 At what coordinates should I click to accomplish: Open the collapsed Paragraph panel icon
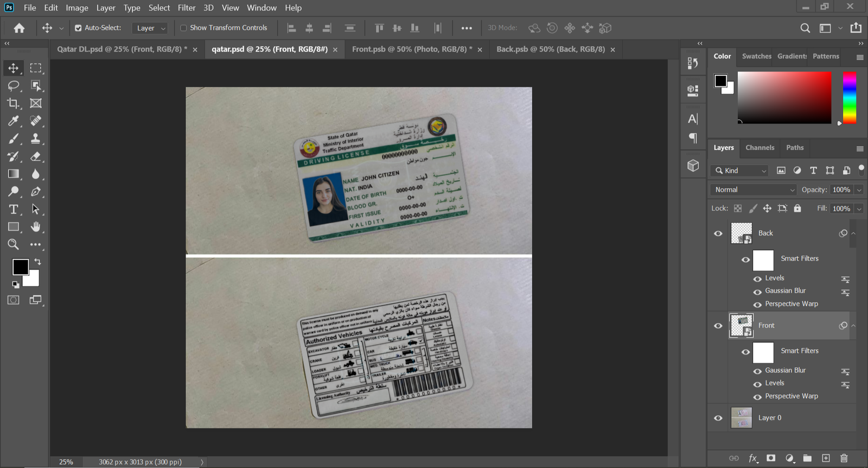click(693, 138)
